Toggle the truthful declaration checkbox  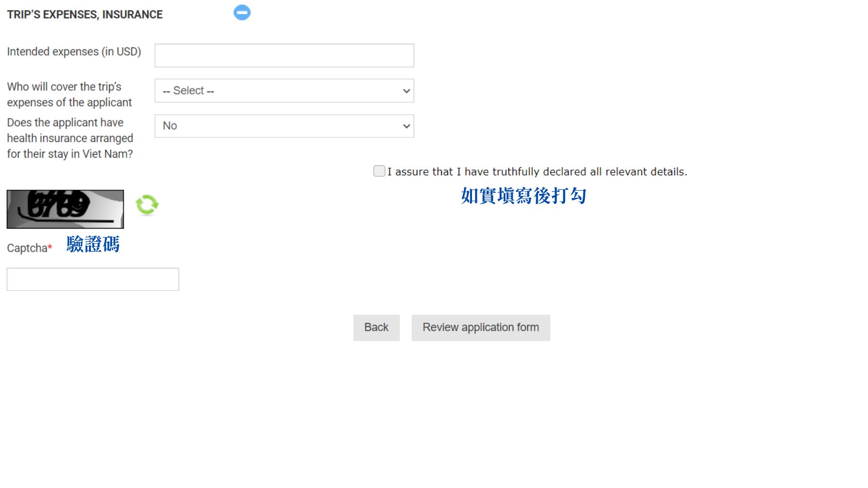tap(378, 172)
